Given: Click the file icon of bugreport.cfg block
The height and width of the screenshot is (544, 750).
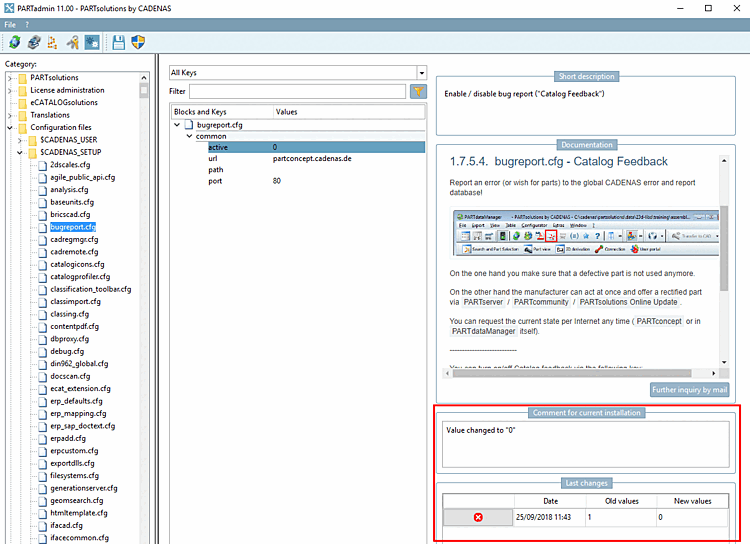Looking at the screenshot, I should (189, 125).
